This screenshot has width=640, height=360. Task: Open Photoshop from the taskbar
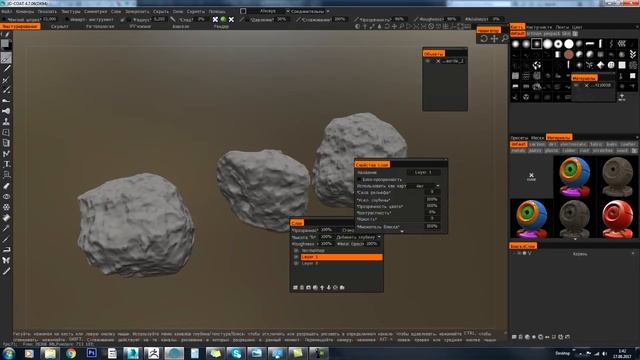(x=91, y=353)
